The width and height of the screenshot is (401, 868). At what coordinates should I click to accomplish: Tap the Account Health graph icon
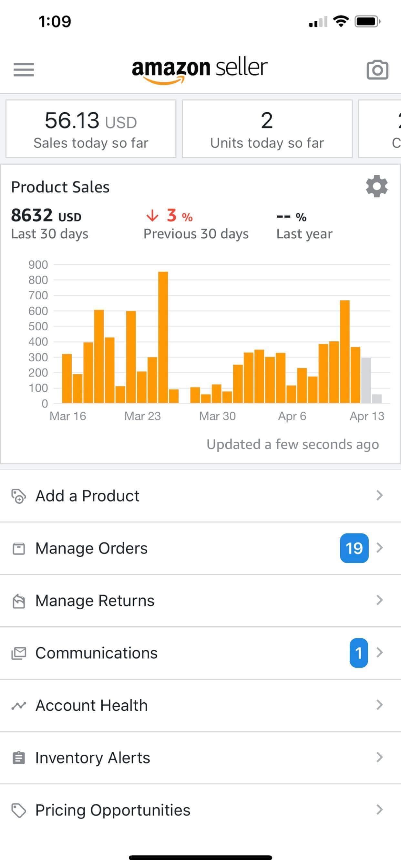[18, 705]
